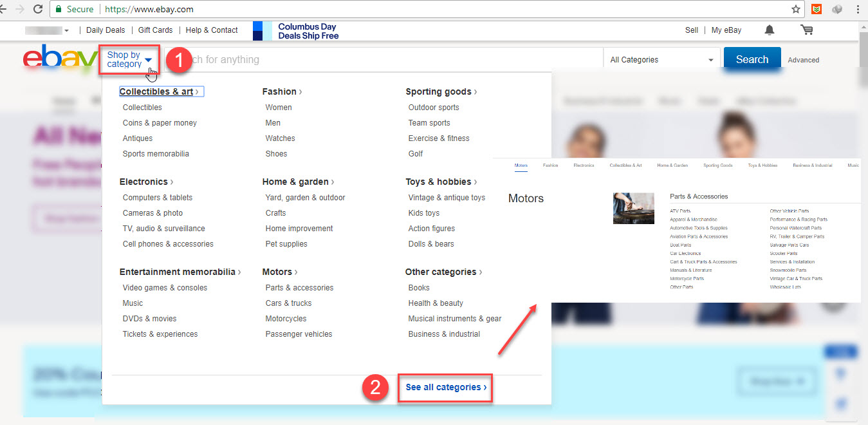Open the Sporting goods heading in the menu
The height and width of the screenshot is (425, 868).
pyautogui.click(x=441, y=91)
